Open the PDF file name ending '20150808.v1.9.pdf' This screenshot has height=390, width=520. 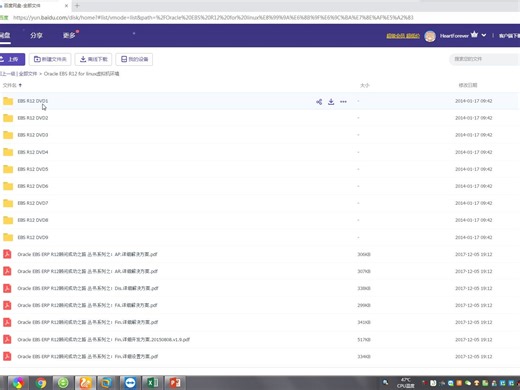click(104, 340)
